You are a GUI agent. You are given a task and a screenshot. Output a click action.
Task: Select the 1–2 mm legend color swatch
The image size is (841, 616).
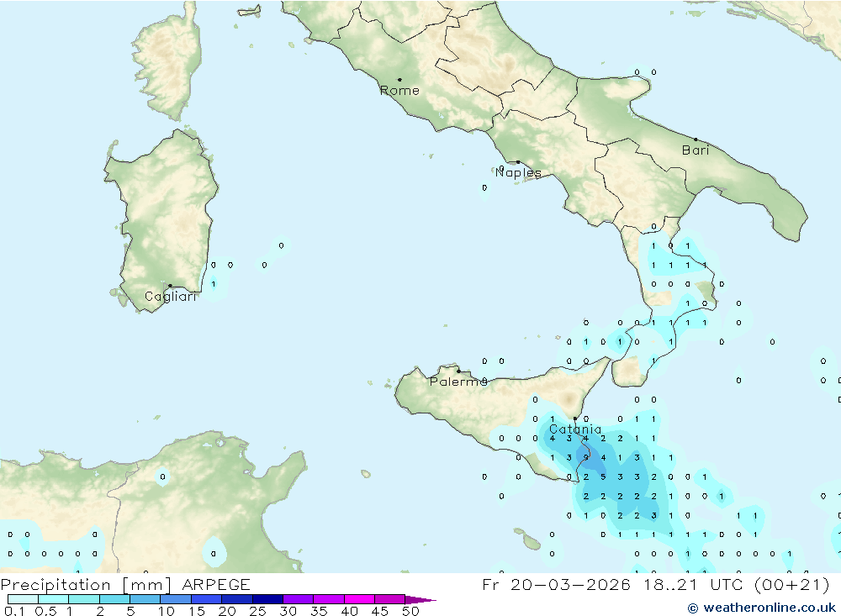coord(84,599)
